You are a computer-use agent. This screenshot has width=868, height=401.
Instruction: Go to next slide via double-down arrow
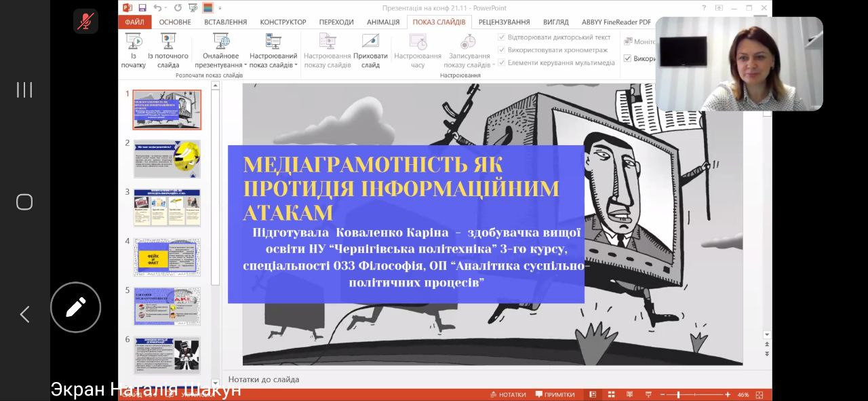(767, 354)
